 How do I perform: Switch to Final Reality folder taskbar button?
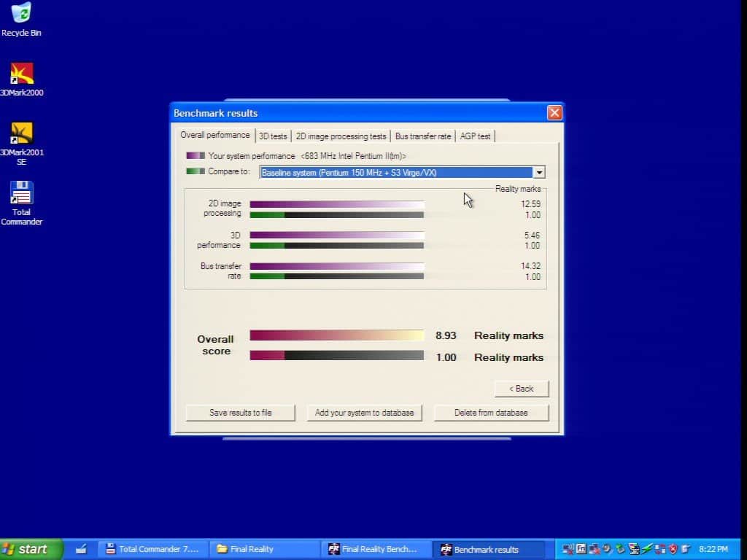265,549
